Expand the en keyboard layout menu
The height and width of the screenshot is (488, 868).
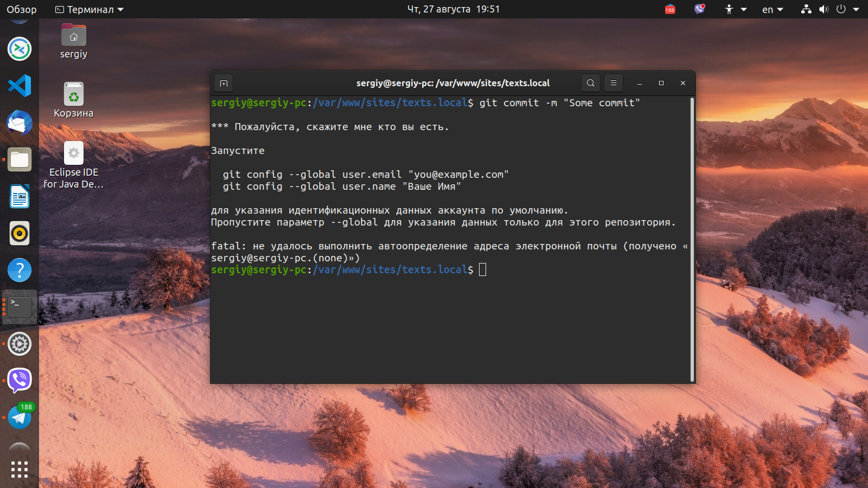click(x=773, y=9)
